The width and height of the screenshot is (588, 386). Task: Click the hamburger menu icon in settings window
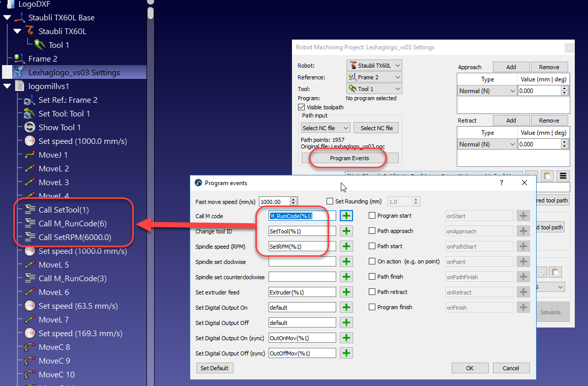tap(562, 176)
